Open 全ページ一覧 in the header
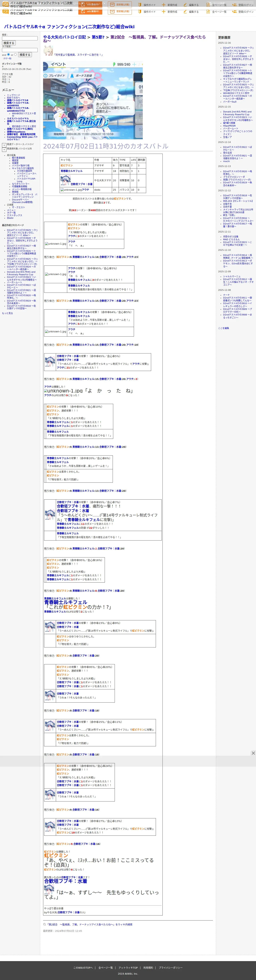 (216, 12)
